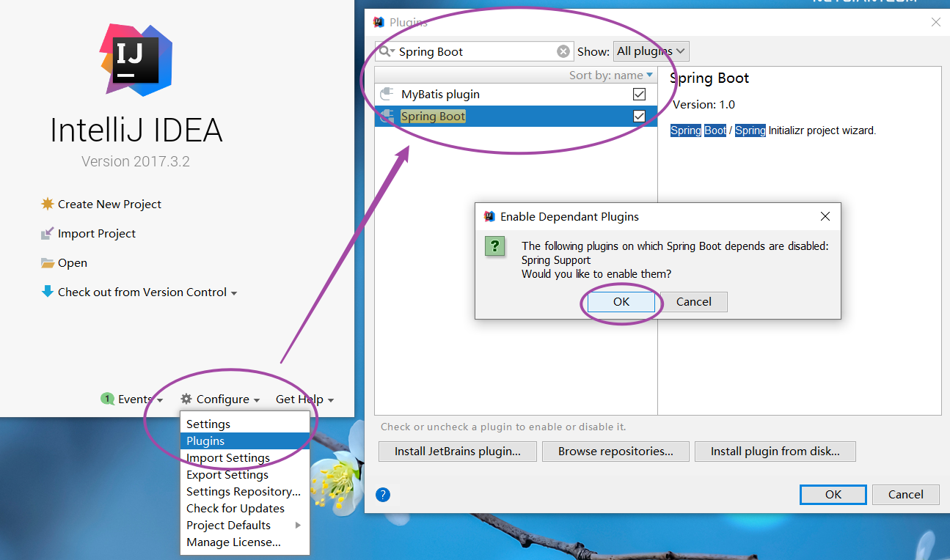Select the Spring Boot plugin row
This screenshot has height=560, width=950.
coord(516,116)
